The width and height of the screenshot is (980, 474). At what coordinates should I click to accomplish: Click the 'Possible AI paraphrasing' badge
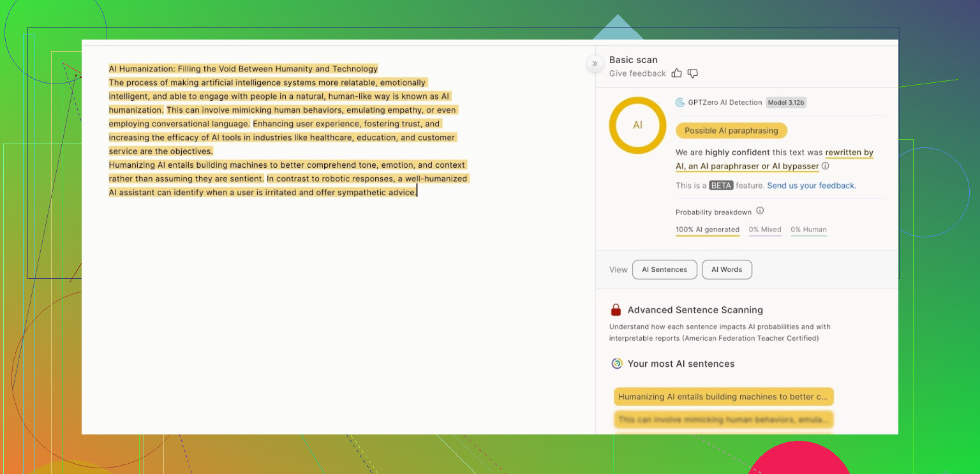click(731, 131)
